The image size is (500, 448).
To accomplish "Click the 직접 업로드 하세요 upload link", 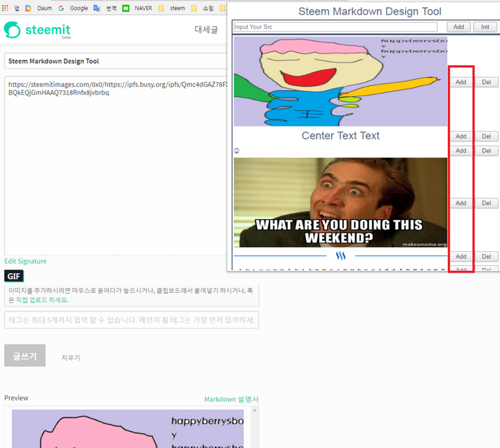I will [42, 300].
